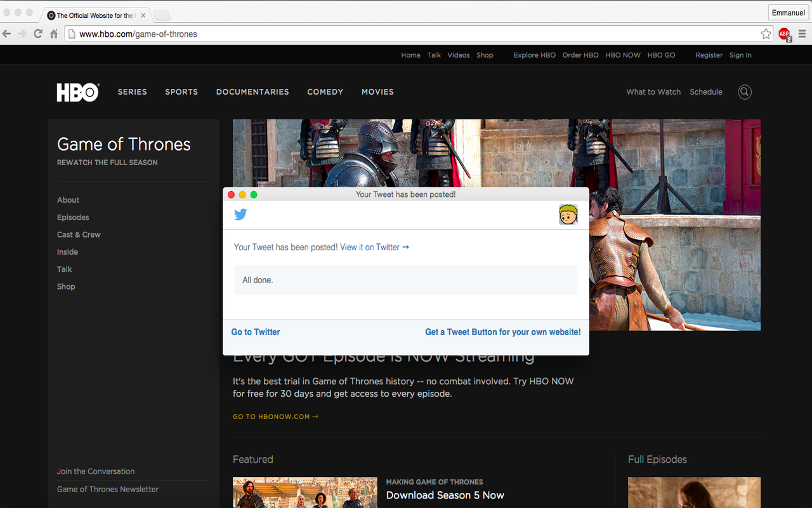Open Cast & Crew in the sidebar
The width and height of the screenshot is (812, 508).
point(79,235)
